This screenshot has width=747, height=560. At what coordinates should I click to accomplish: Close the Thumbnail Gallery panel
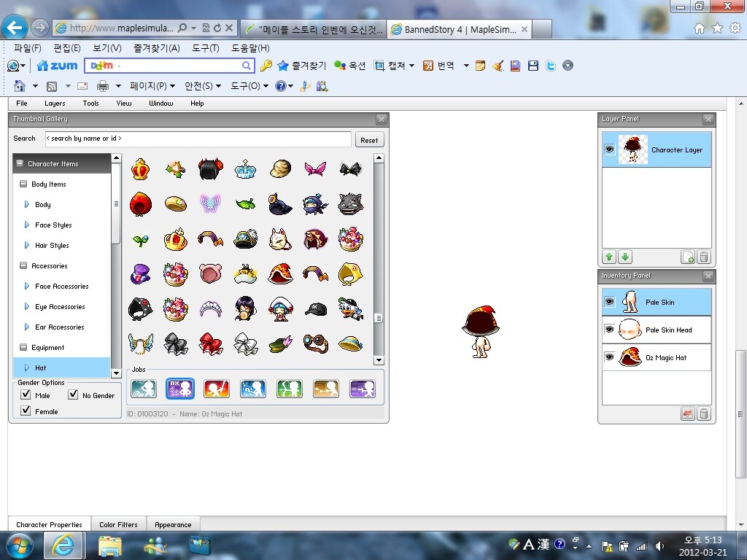pos(381,119)
